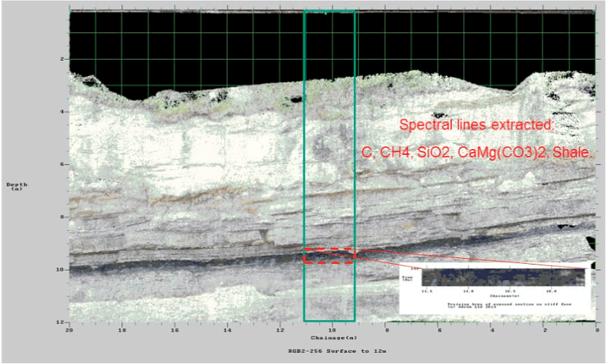Click chainage axis tick label 20
Image resolution: width=606 pixels, height=364 pixels.
pos(69,330)
